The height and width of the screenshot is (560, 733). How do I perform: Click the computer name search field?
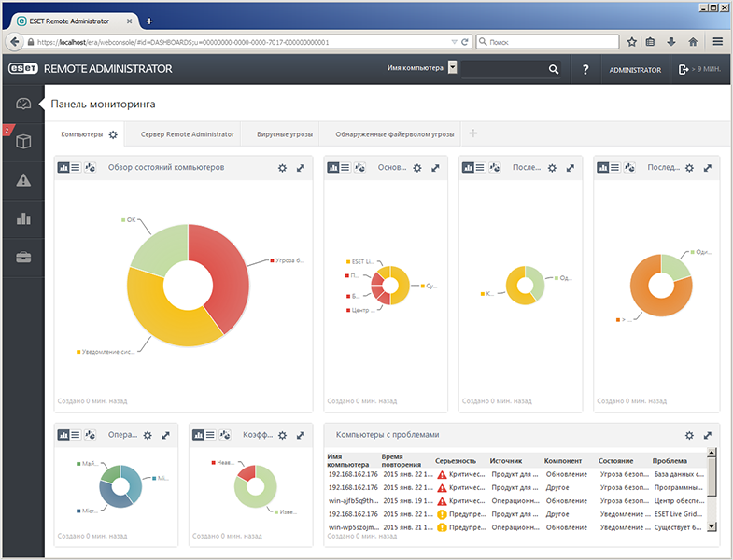(504, 69)
